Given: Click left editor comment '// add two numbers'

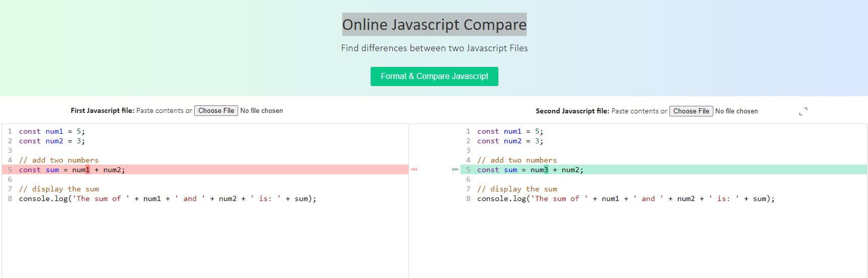Looking at the screenshot, I should (x=59, y=160).
